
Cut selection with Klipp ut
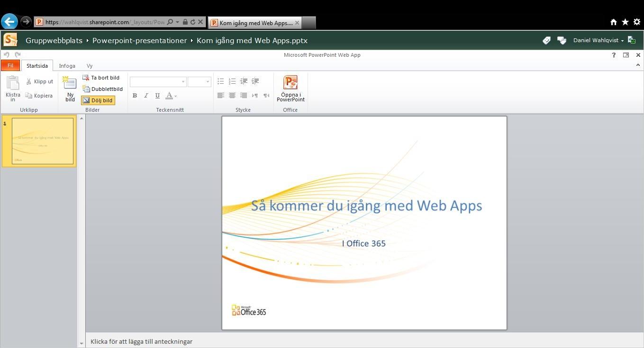(x=39, y=81)
